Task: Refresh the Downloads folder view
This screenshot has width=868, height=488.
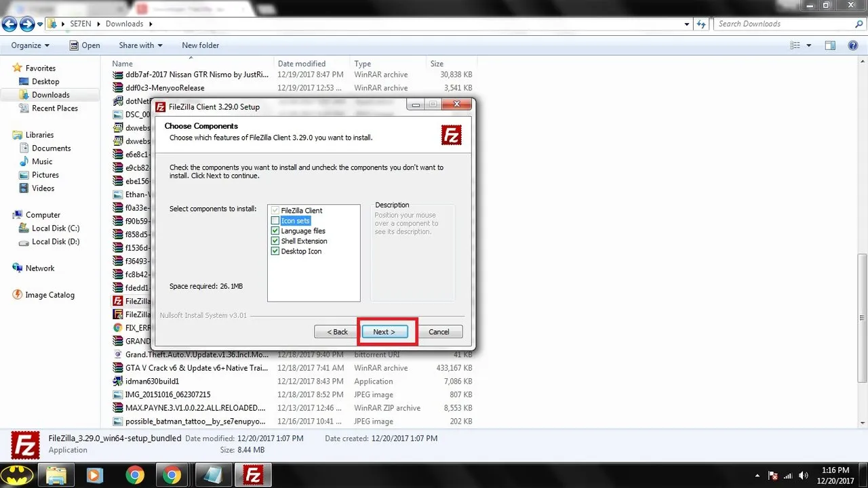Action: (x=702, y=24)
